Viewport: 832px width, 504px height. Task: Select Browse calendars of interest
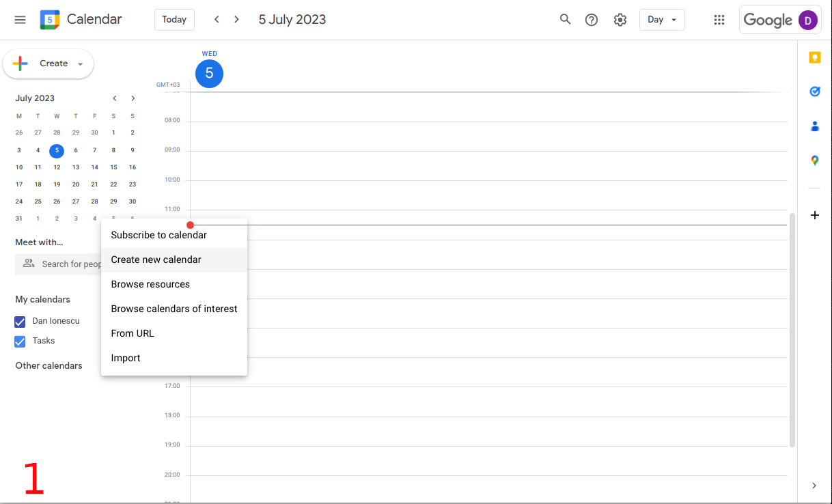tap(174, 308)
